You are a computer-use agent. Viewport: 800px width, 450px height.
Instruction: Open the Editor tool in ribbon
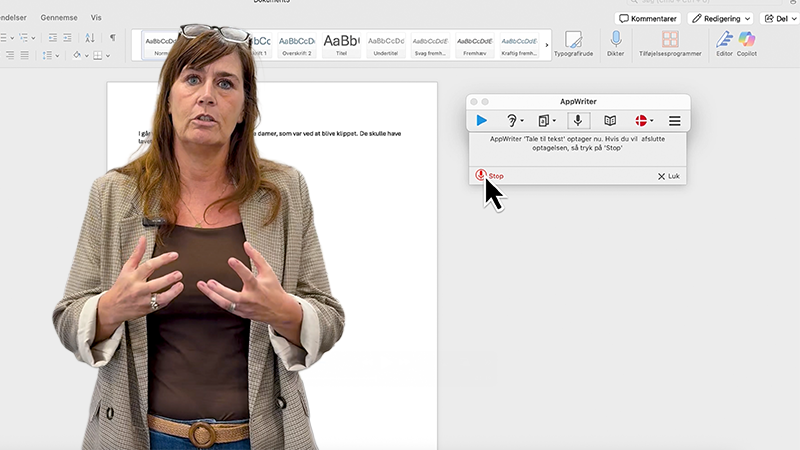[x=724, y=40]
